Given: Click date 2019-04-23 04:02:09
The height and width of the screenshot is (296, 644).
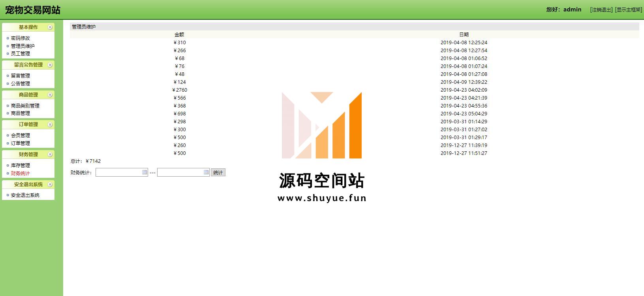Looking at the screenshot, I should 464,90.
